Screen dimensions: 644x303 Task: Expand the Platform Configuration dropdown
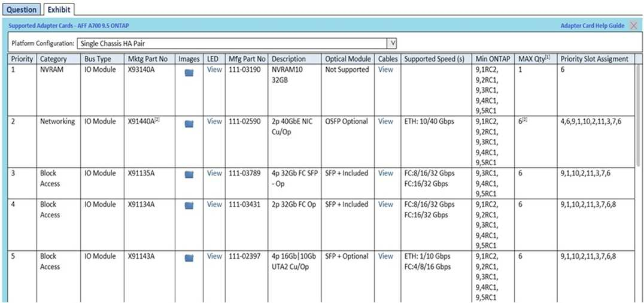[393, 44]
